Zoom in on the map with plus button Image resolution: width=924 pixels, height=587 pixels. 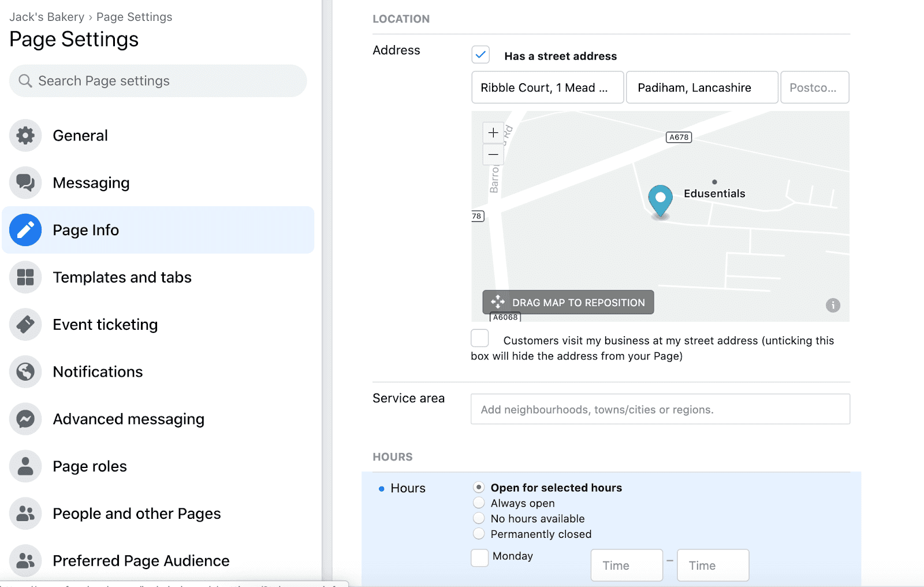tap(493, 133)
